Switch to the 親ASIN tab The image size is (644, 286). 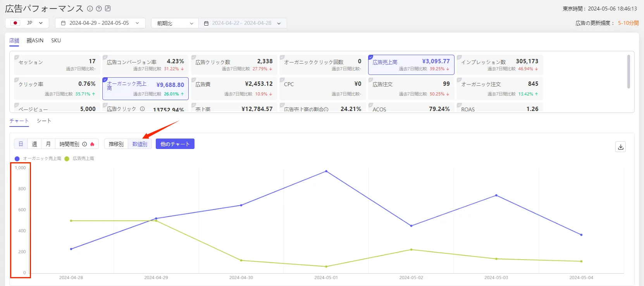[x=35, y=40]
